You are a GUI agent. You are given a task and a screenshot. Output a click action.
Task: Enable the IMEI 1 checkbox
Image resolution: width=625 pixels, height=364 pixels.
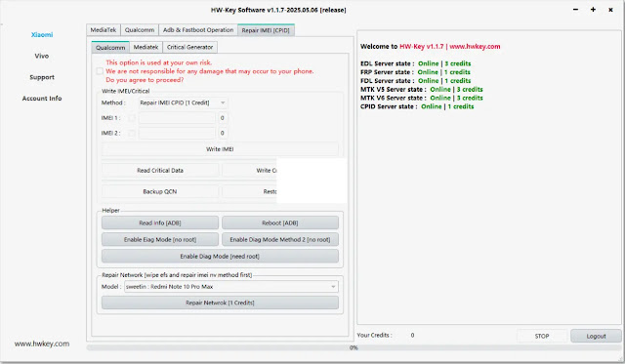click(x=132, y=118)
